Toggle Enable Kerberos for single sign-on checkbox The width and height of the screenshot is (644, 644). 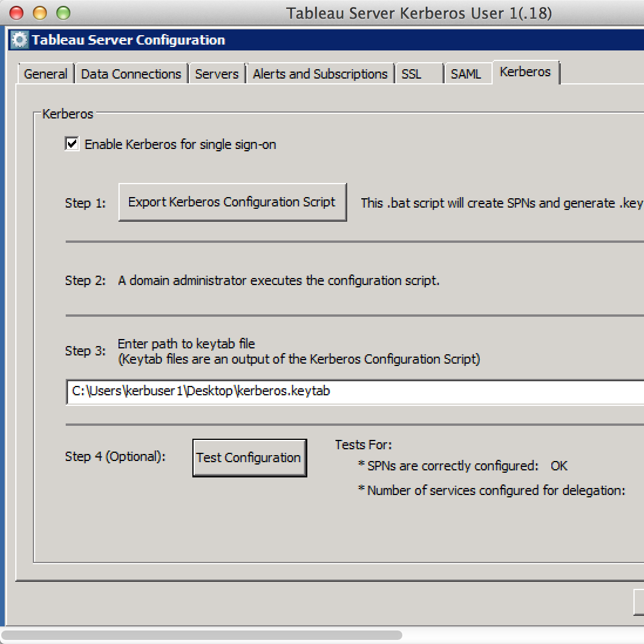72,144
